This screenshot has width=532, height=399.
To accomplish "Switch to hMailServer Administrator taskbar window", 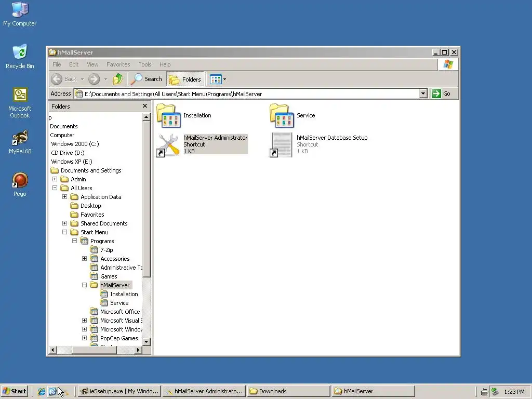I will click(x=204, y=391).
